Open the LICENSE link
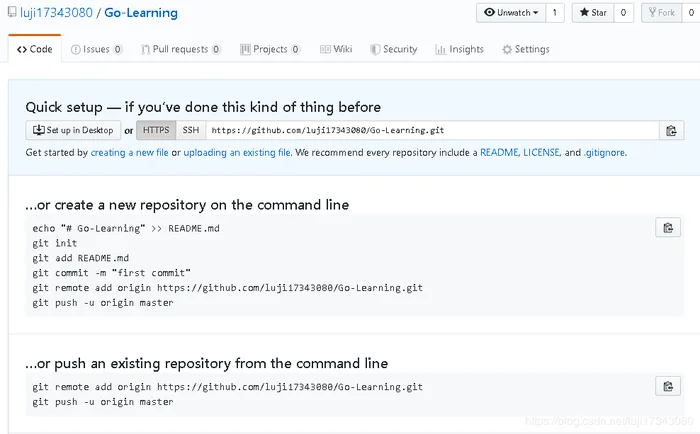 click(x=541, y=153)
